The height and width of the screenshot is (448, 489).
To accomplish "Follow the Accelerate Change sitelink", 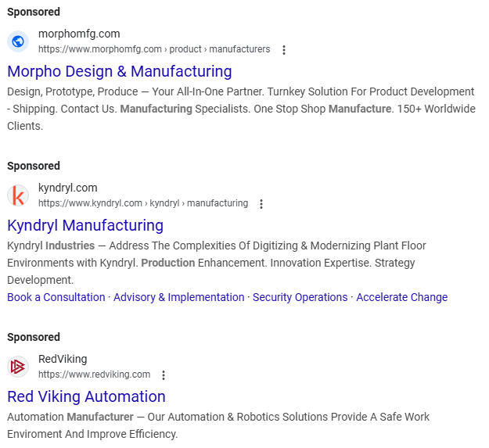I will coord(401,297).
